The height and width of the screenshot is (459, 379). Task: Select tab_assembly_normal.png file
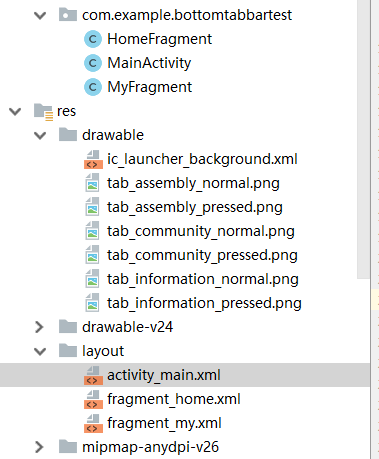point(193,184)
